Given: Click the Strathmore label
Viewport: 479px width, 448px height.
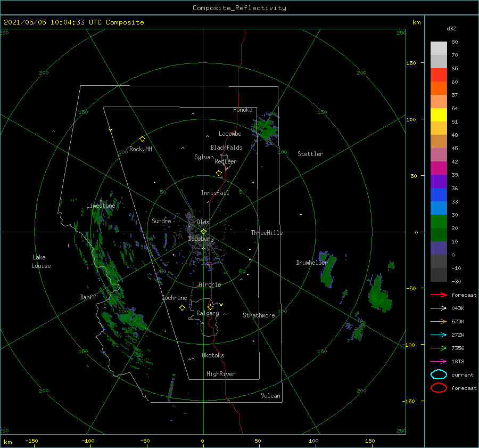Looking at the screenshot, I should [x=259, y=315].
